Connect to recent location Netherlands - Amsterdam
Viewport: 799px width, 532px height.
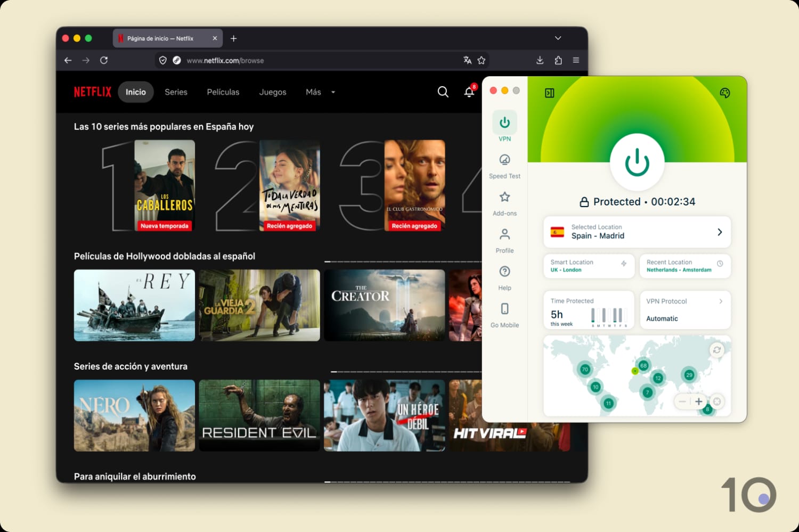click(x=685, y=266)
